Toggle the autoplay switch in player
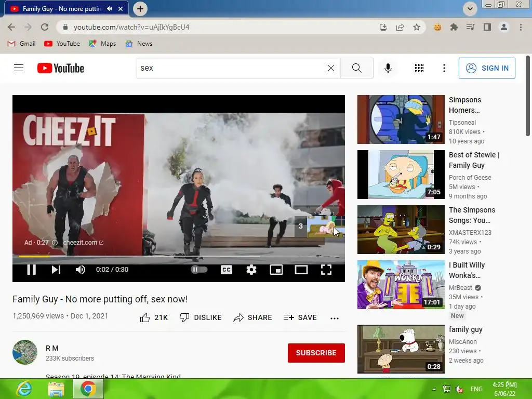 coord(199,270)
